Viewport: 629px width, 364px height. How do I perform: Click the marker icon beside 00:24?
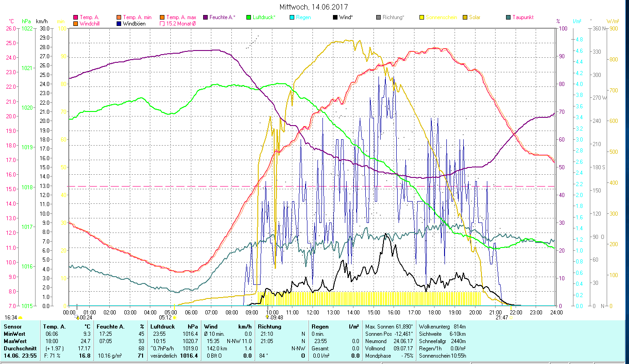[77, 318]
